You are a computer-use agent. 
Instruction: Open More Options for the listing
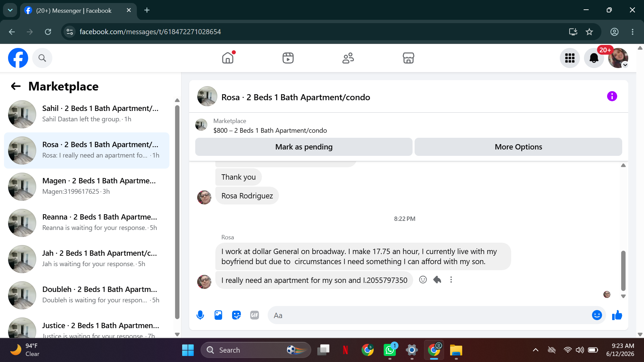tap(518, 147)
